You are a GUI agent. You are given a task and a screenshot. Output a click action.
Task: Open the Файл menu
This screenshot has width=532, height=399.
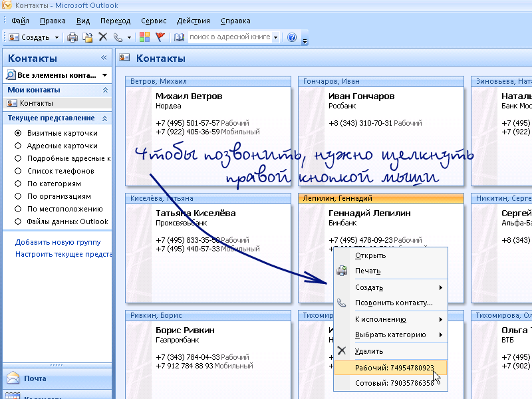[x=20, y=21]
